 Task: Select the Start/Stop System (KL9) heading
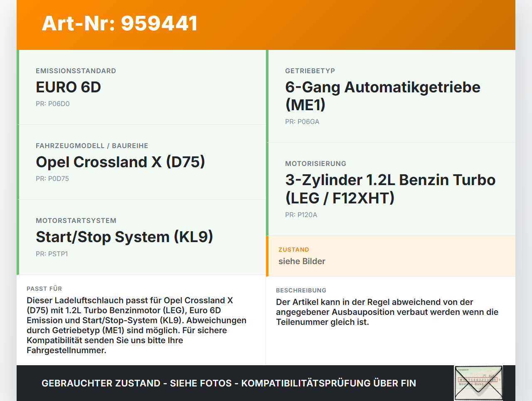coord(124,237)
